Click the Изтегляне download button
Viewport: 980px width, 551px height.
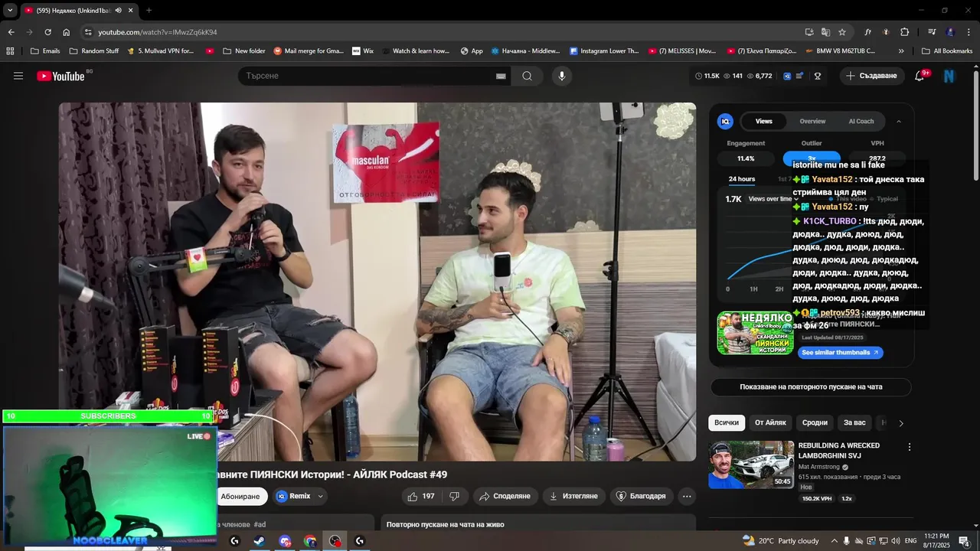click(x=573, y=497)
